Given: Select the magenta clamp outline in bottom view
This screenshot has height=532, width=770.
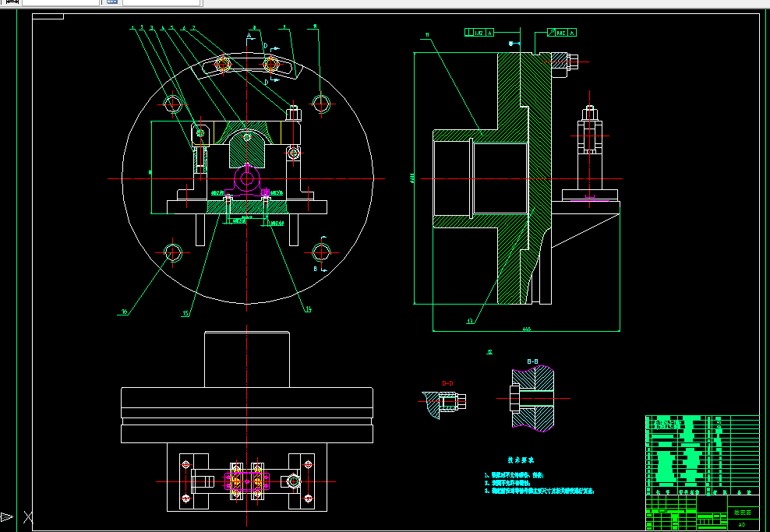Looking at the screenshot, I should [x=246, y=481].
